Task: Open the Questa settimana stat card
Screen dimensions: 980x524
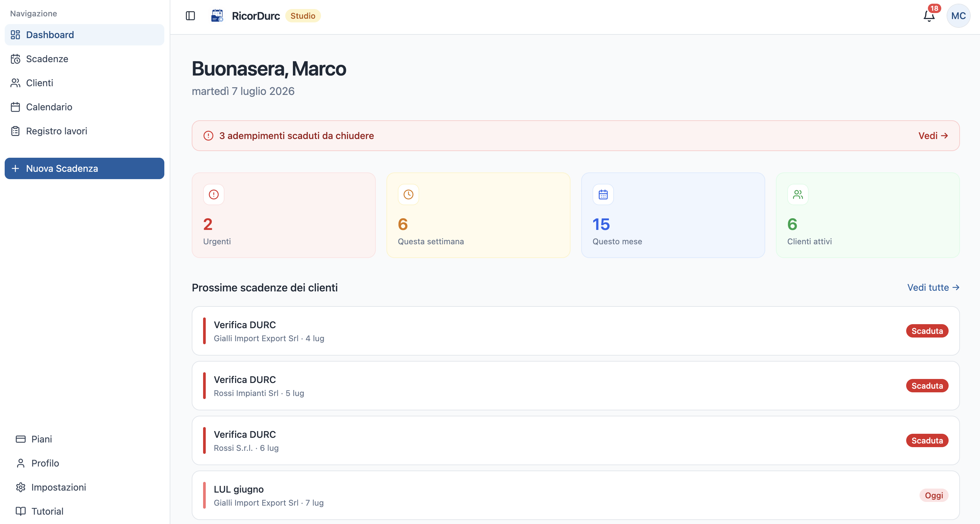Action: point(478,215)
